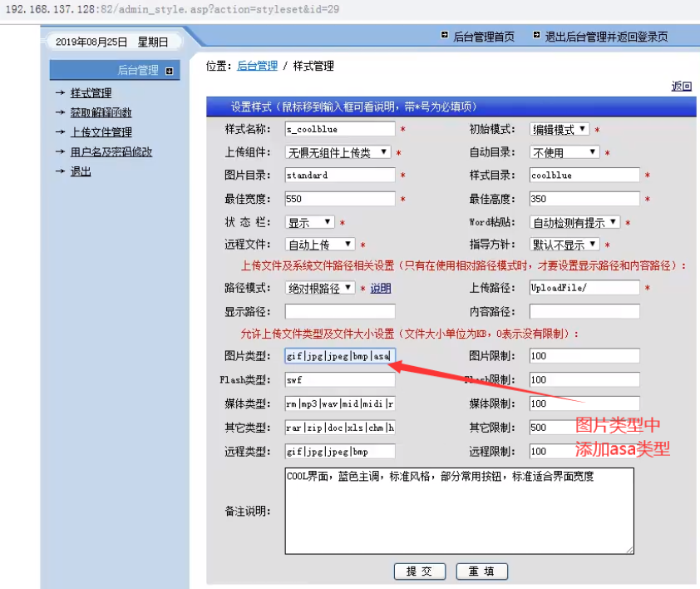The width and height of the screenshot is (700, 589).
Task: Focus the 图片类型 field
Action: (x=340, y=356)
